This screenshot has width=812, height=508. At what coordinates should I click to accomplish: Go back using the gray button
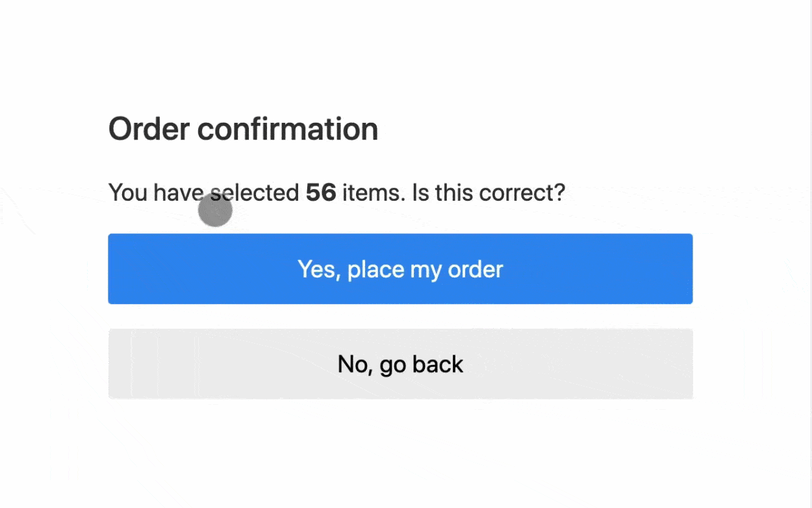click(x=400, y=364)
